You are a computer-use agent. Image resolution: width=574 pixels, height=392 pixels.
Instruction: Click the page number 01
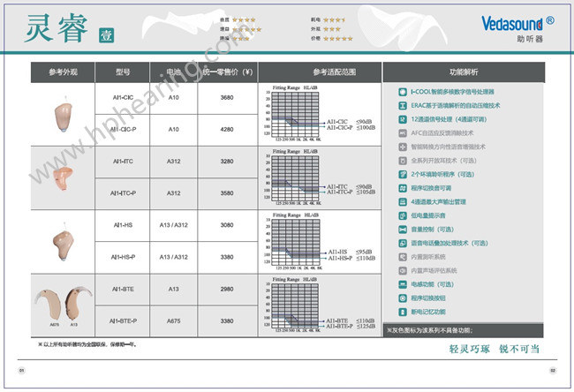(x=21, y=371)
